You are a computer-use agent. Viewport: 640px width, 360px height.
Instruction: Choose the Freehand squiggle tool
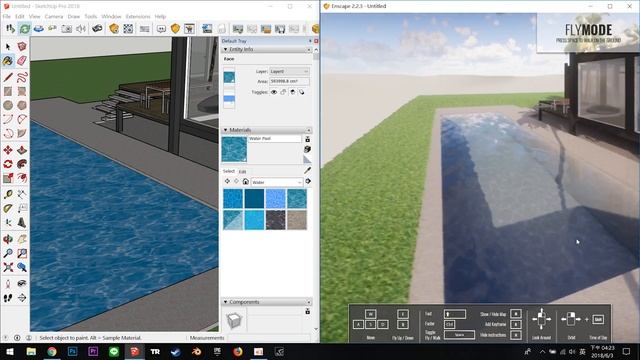[x=22, y=77]
